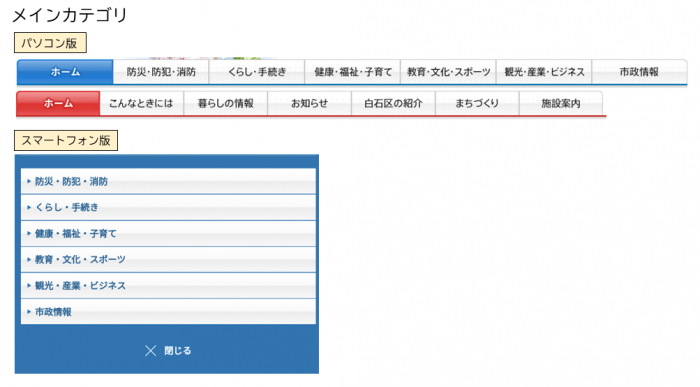700x387 pixels.
Task: Open the 防災・防犯・消防 tab in blue navigation
Action: click(161, 72)
